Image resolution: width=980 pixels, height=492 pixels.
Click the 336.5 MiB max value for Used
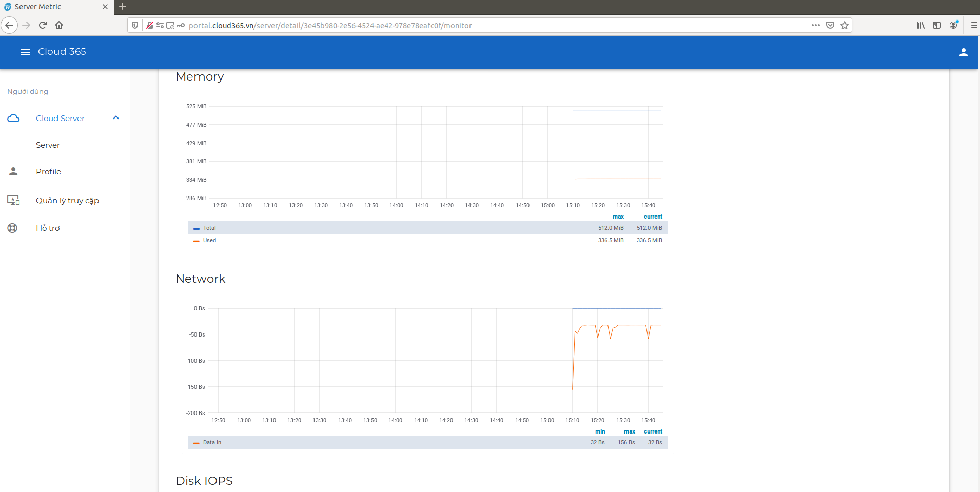[611, 240]
